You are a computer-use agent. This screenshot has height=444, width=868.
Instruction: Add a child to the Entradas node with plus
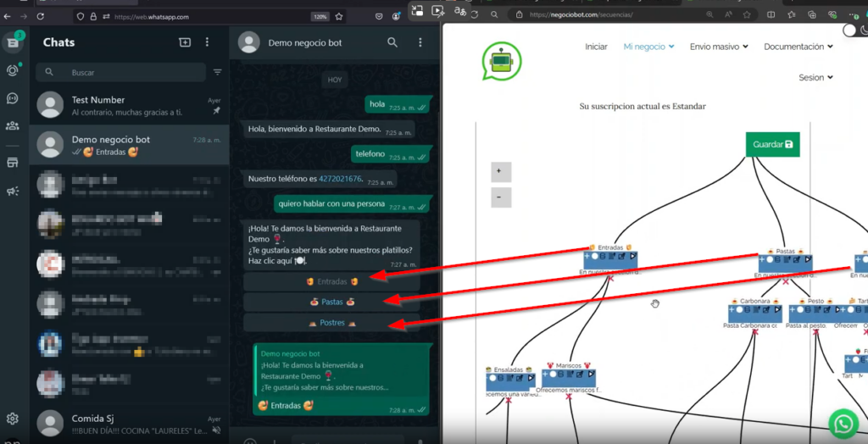point(588,258)
